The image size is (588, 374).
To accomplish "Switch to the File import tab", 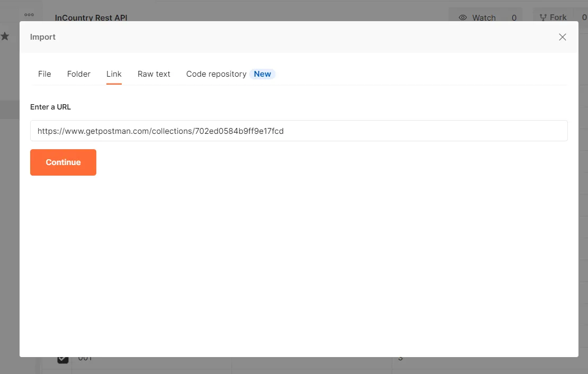I will click(44, 74).
